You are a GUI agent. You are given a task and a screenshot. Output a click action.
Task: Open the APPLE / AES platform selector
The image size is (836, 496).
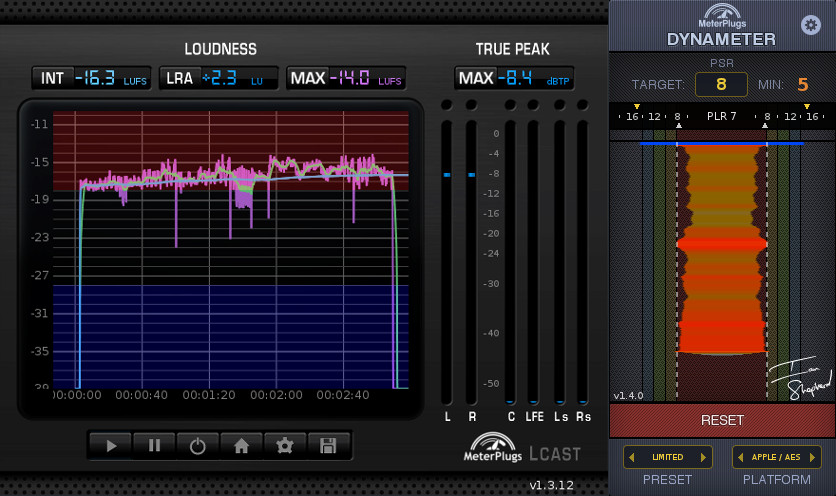pyautogui.click(x=776, y=457)
